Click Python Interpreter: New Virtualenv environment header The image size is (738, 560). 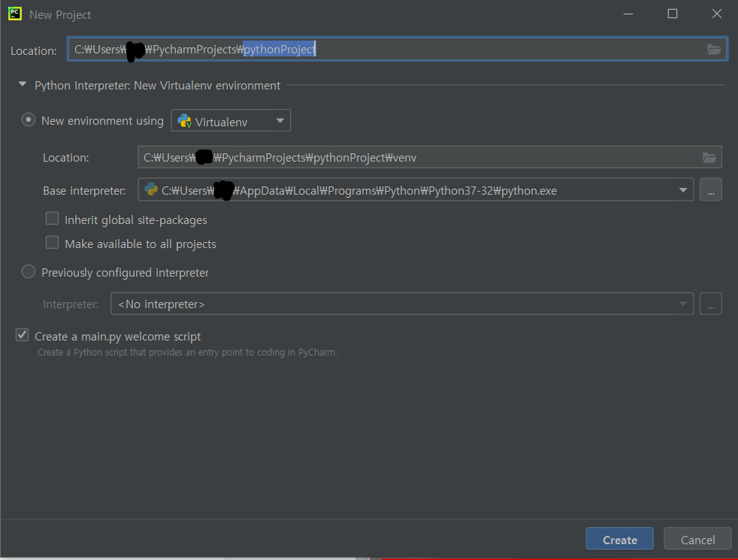[157, 86]
